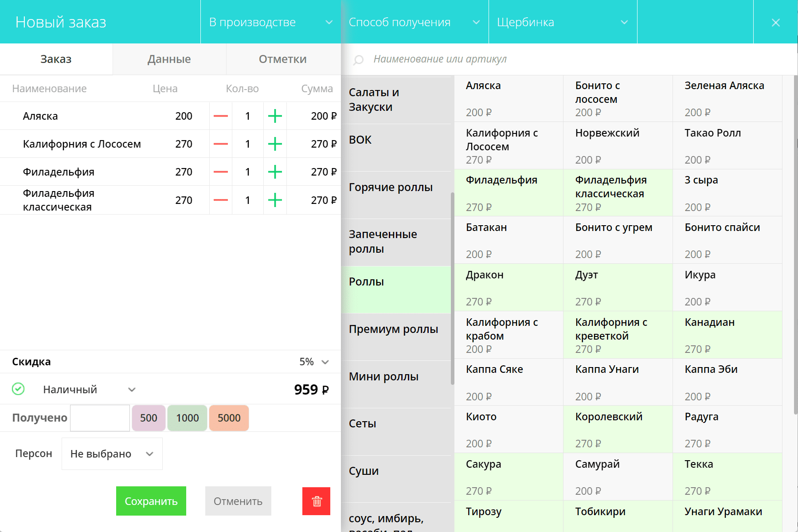Image resolution: width=798 pixels, height=532 pixels.
Task: Add Сакура product tile
Action: pos(509,477)
